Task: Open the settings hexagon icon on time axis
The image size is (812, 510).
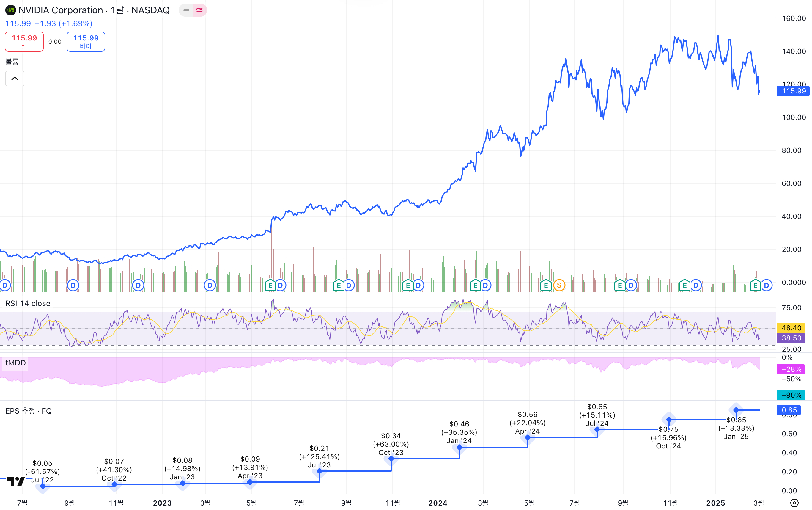Action: pos(794,503)
